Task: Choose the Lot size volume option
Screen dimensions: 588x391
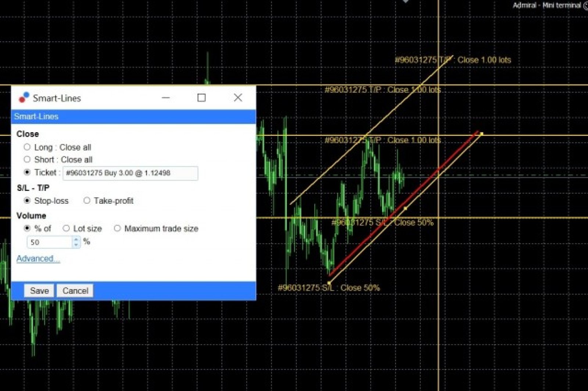Action: coord(66,228)
